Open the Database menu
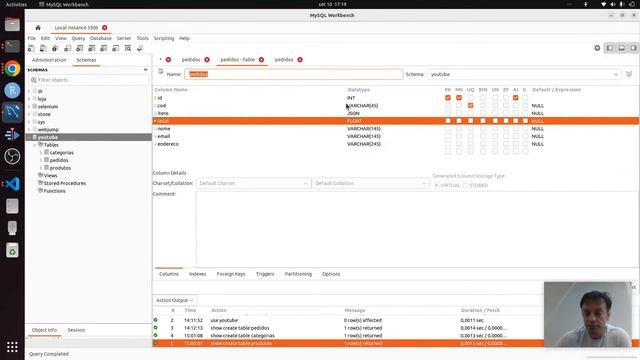The width and height of the screenshot is (640, 360). coord(101,38)
